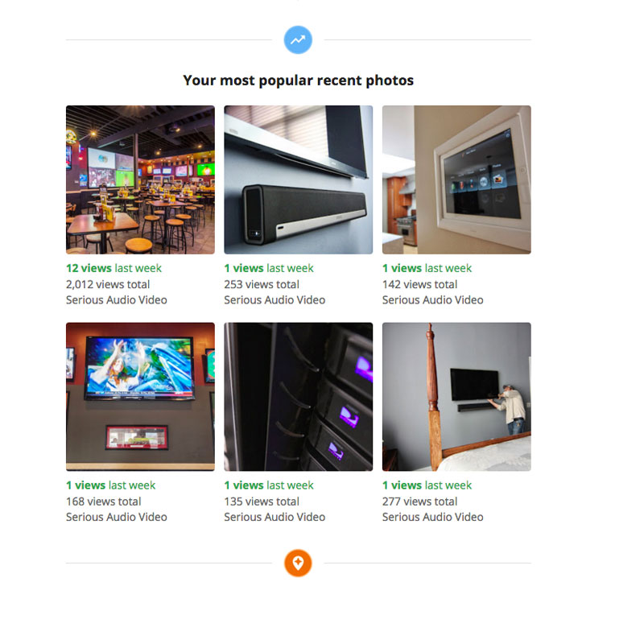Click '2,012 views total' text
Image resolution: width=644 pixels, height=644 pixels.
(108, 284)
